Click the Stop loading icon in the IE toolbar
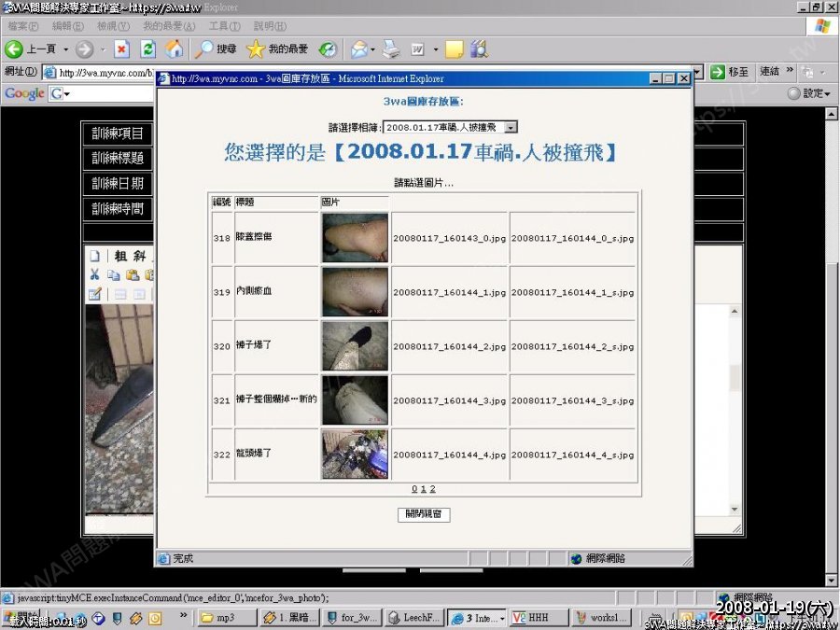The width and height of the screenshot is (840, 630). click(x=121, y=49)
